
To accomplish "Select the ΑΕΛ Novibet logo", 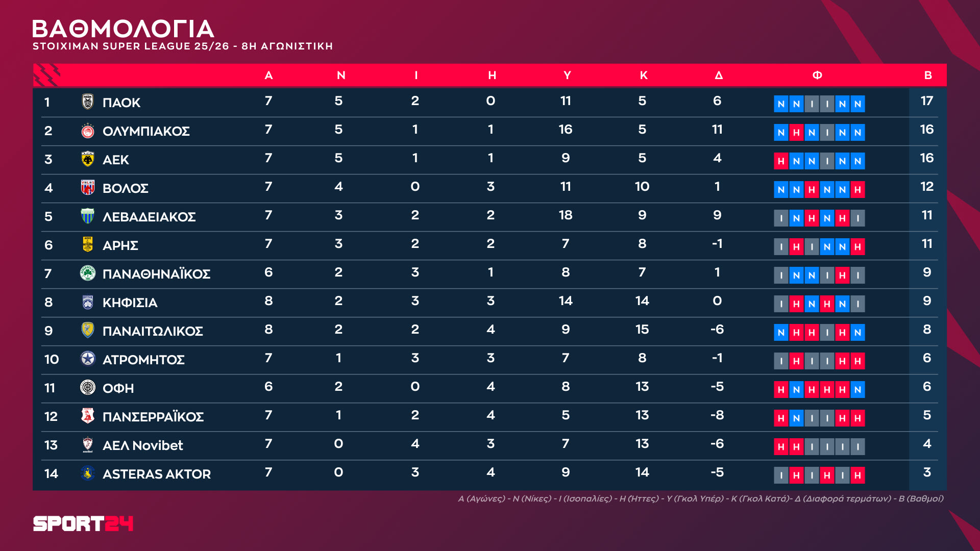I will 88,445.
